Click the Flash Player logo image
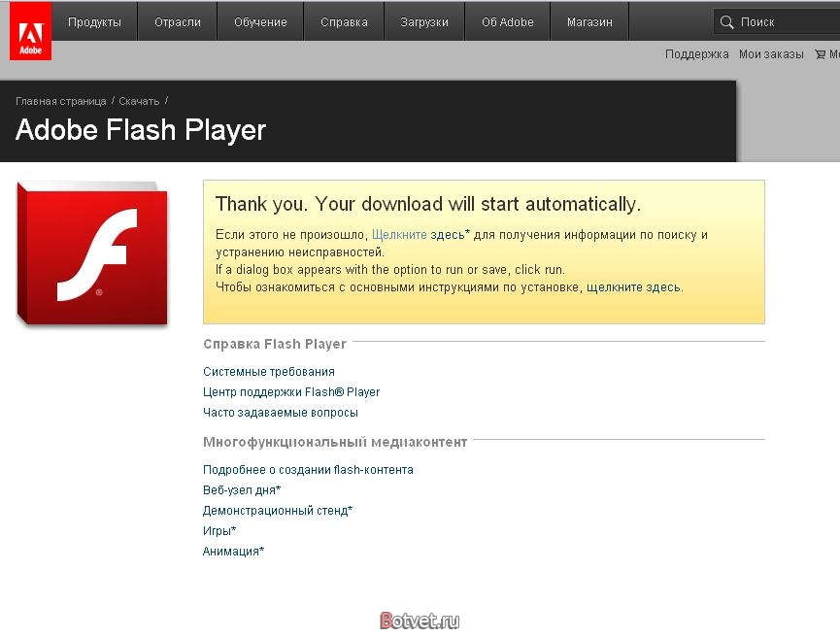The width and height of the screenshot is (840, 638). tap(92, 254)
